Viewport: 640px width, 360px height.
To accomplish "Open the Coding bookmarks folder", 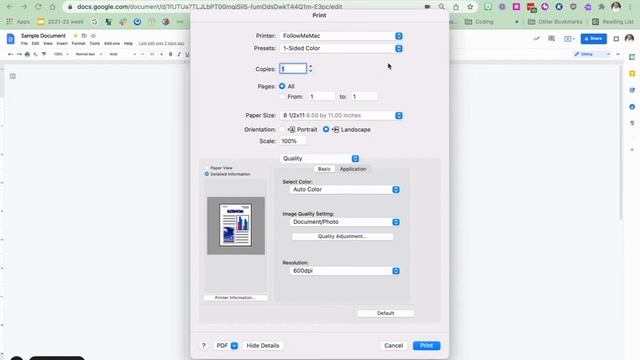I will pos(480,22).
